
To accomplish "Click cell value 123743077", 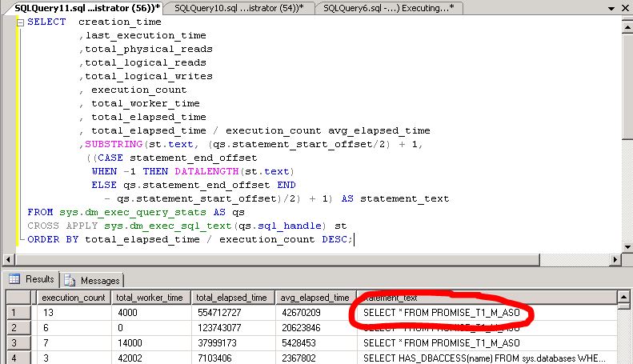I will click(233, 328).
